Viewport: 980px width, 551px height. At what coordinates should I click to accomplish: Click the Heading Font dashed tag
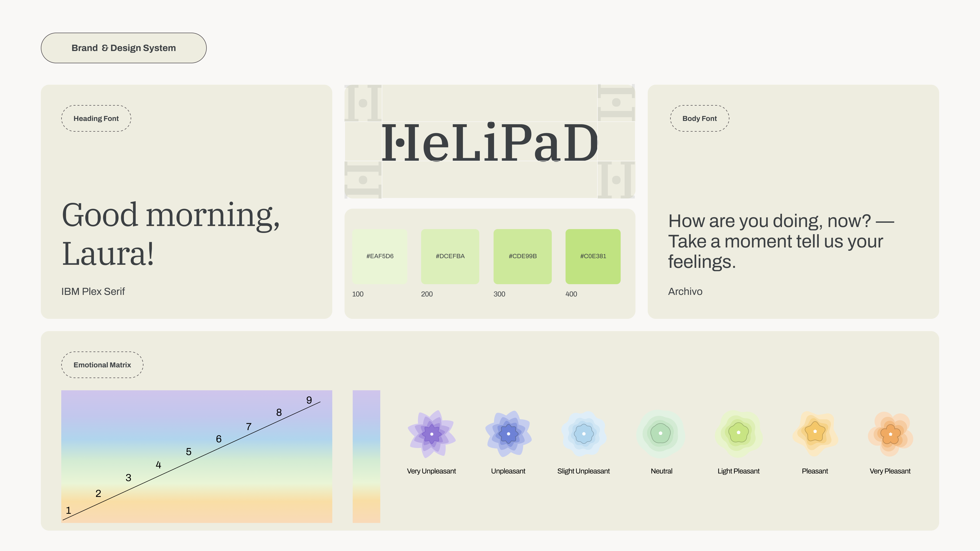(x=96, y=118)
